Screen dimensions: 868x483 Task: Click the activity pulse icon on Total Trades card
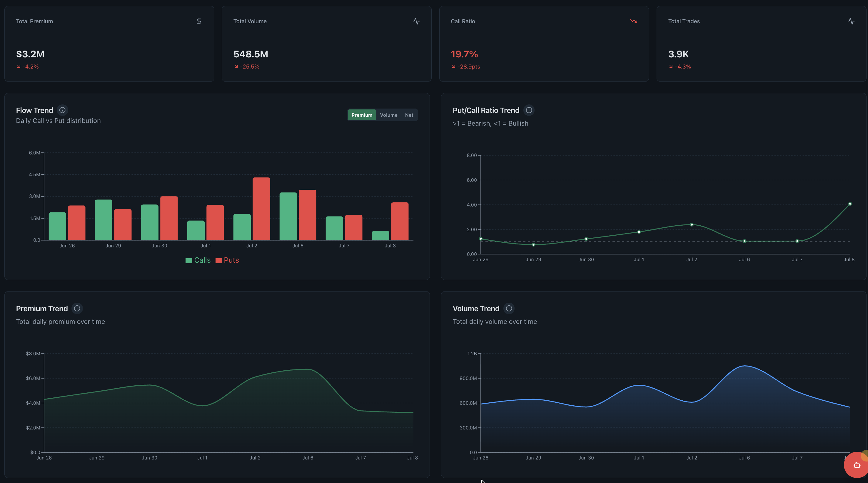[x=851, y=21]
